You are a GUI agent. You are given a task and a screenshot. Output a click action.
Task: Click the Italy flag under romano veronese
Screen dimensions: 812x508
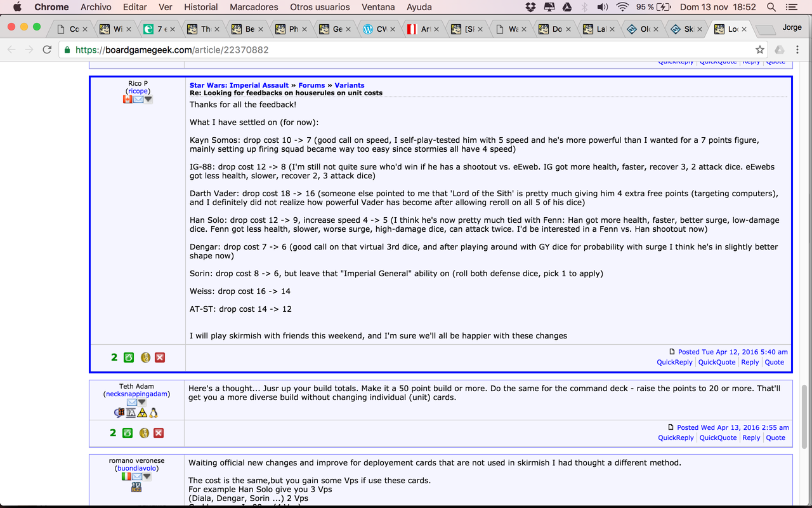(x=126, y=477)
